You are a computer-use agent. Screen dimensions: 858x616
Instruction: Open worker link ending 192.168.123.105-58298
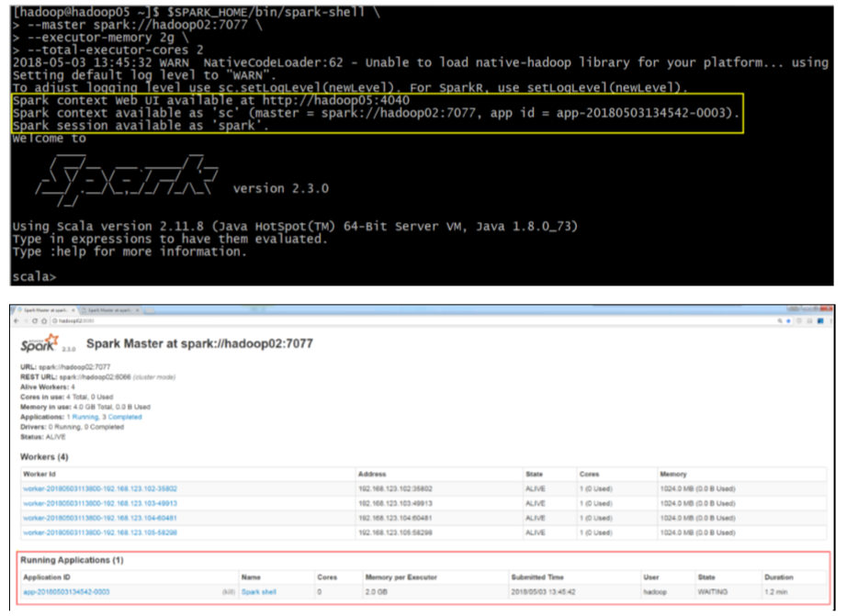click(100, 532)
